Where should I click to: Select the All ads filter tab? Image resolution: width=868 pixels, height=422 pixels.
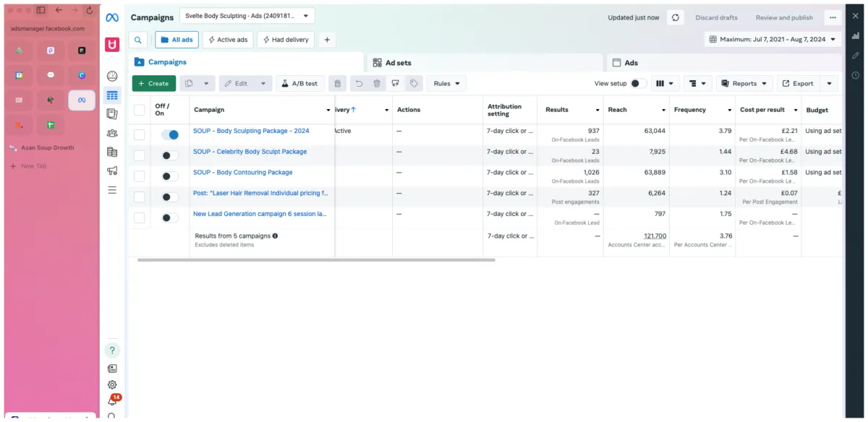click(176, 40)
